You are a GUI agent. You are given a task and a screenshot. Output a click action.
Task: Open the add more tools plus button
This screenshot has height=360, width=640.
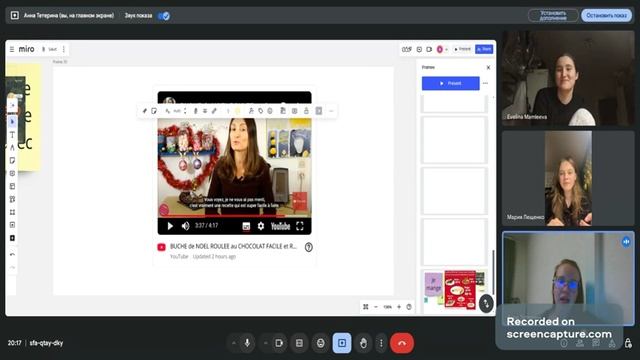tap(12, 238)
